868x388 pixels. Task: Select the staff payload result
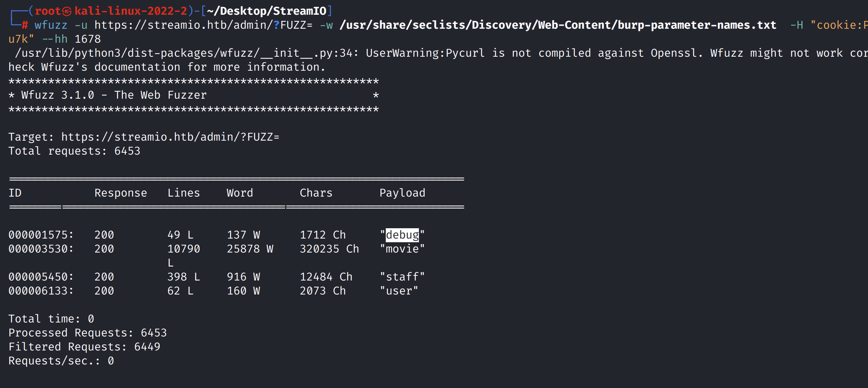pyautogui.click(x=402, y=277)
